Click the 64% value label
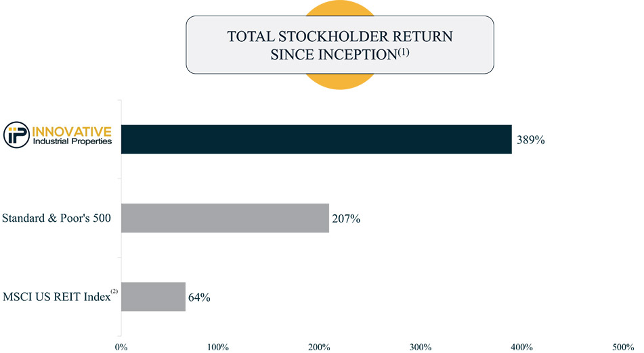The image size is (644, 353). [x=199, y=297]
